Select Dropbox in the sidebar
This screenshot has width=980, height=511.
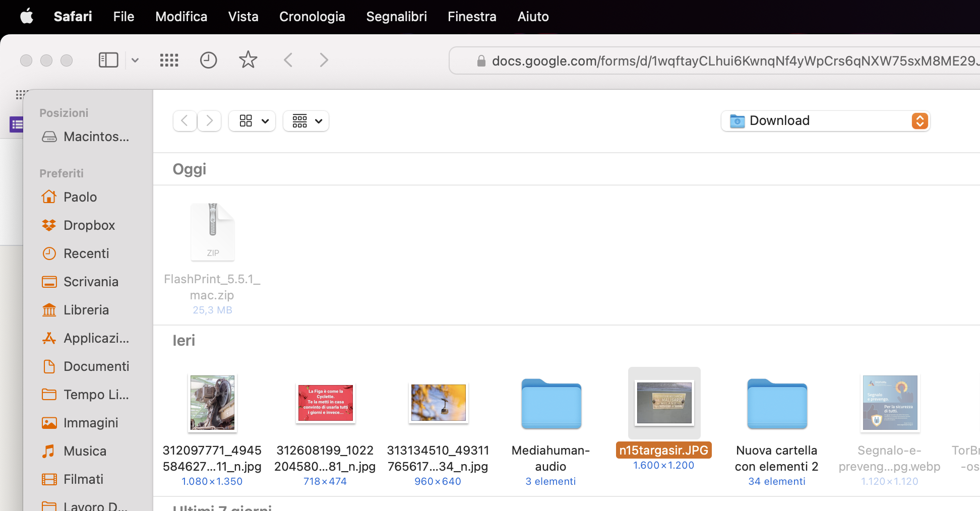79,225
